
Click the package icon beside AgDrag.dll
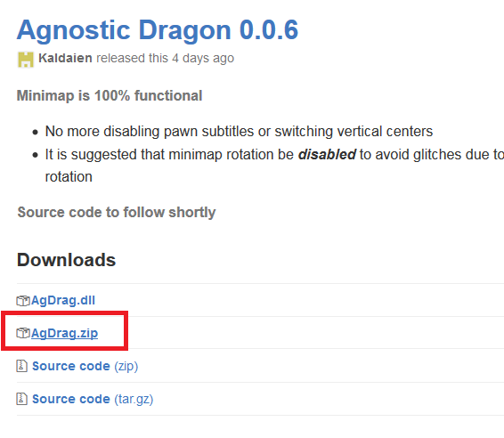[23, 301]
